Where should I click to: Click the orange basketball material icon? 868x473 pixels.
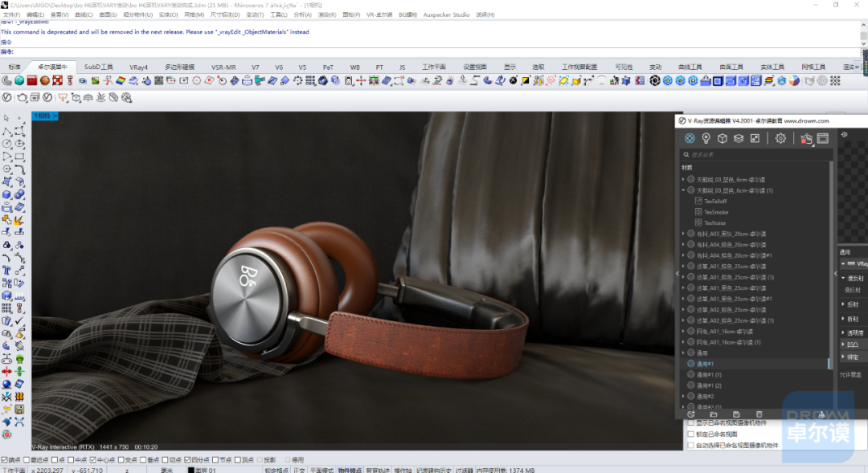pyautogui.click(x=45, y=81)
